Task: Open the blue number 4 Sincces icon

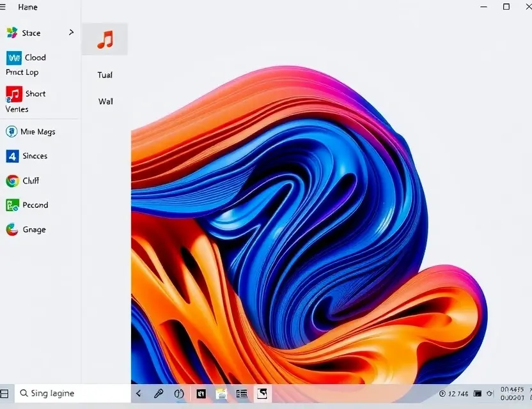Action: click(x=13, y=157)
